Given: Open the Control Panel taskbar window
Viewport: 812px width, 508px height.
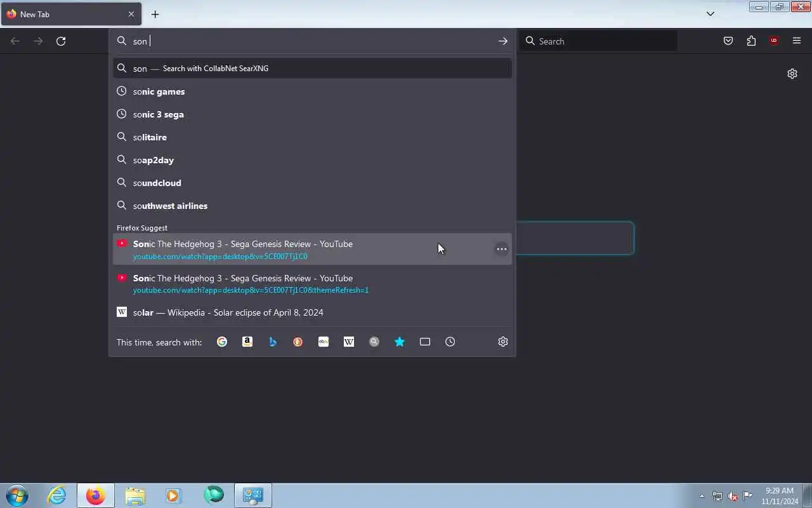Looking at the screenshot, I should point(253,495).
